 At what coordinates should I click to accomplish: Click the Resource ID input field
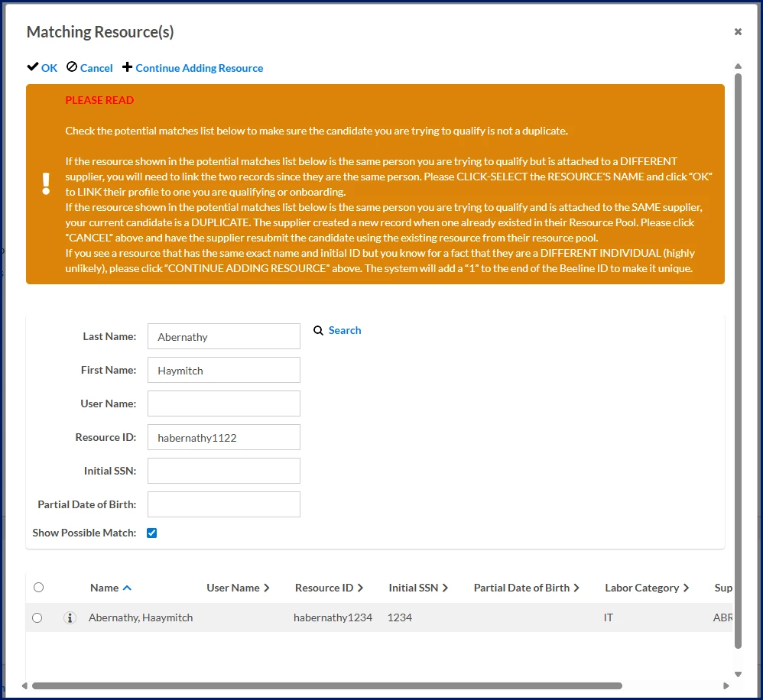[x=224, y=437]
